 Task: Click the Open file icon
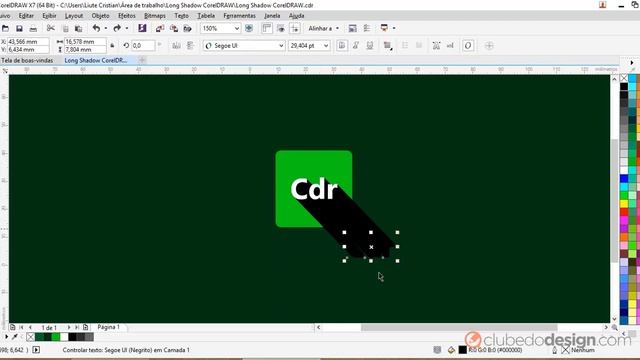click(5, 28)
